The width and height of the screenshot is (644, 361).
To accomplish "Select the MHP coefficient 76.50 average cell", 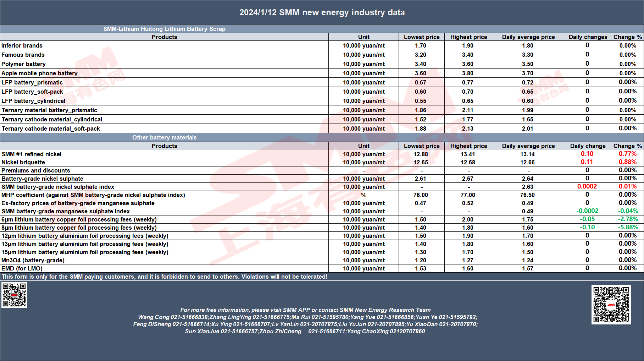I will pyautogui.click(x=528, y=195).
